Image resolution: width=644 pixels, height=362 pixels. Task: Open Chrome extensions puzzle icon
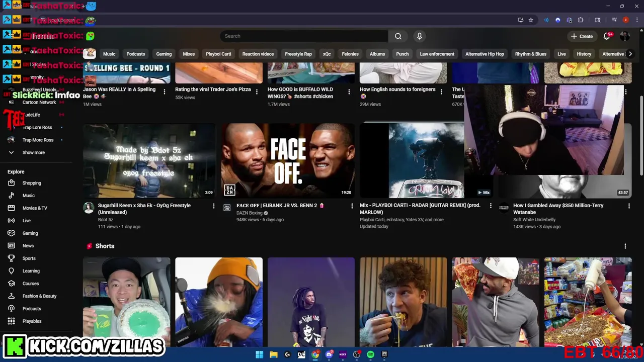tap(581, 20)
